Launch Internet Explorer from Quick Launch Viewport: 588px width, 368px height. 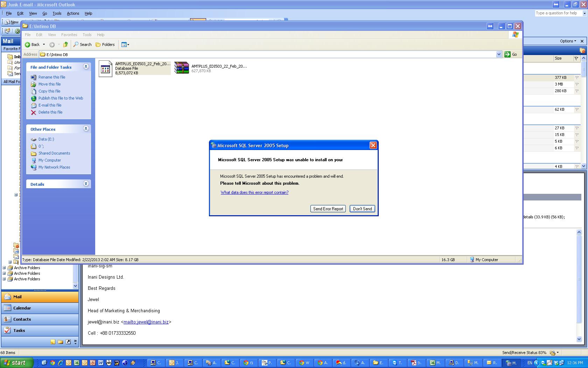click(x=61, y=363)
